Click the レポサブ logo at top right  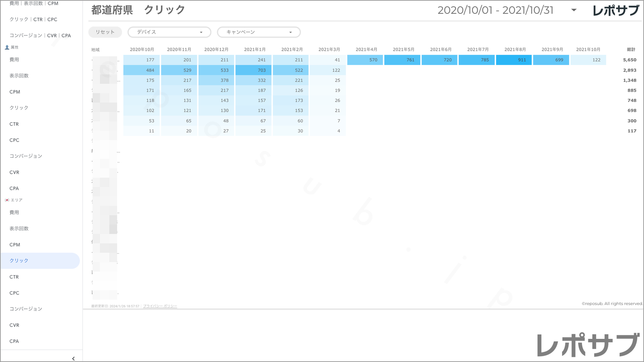(x=615, y=11)
